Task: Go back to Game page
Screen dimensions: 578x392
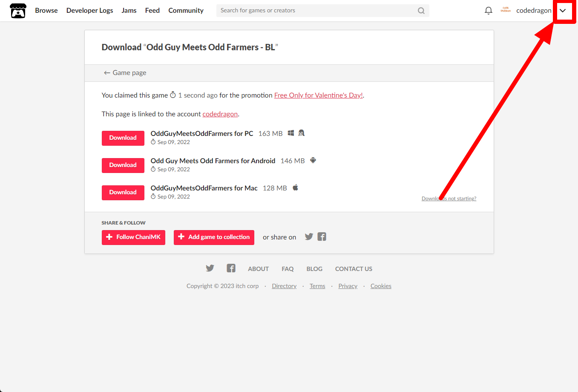Action: click(125, 73)
